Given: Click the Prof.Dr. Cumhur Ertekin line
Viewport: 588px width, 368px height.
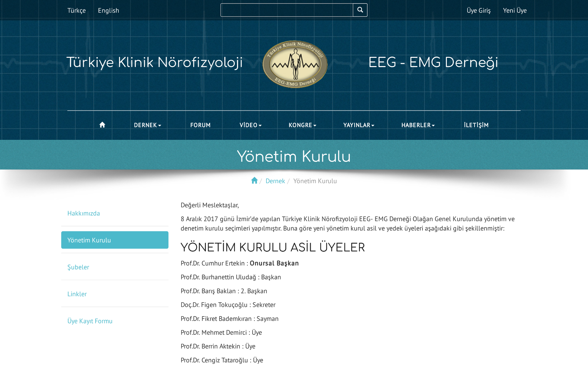Looking at the screenshot, I should [240, 263].
